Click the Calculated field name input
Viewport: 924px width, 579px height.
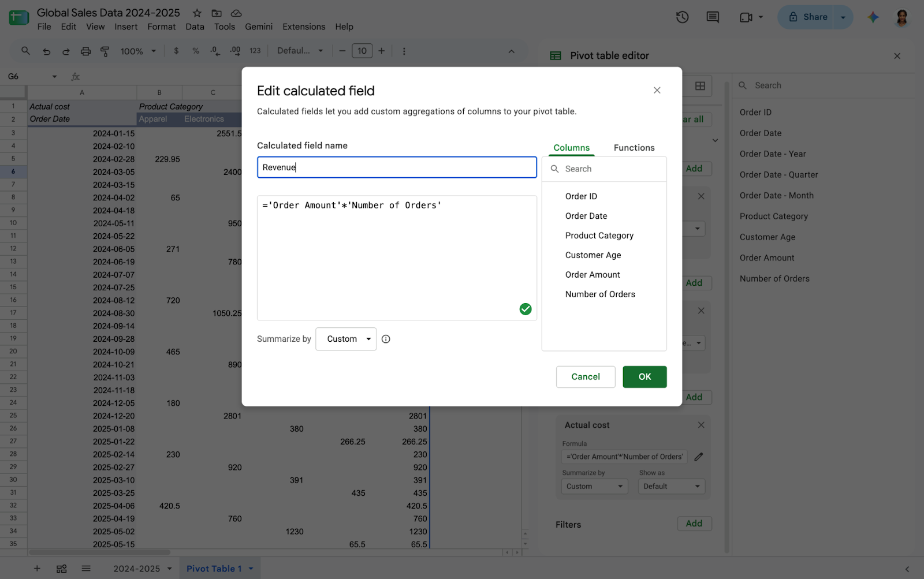tap(397, 167)
